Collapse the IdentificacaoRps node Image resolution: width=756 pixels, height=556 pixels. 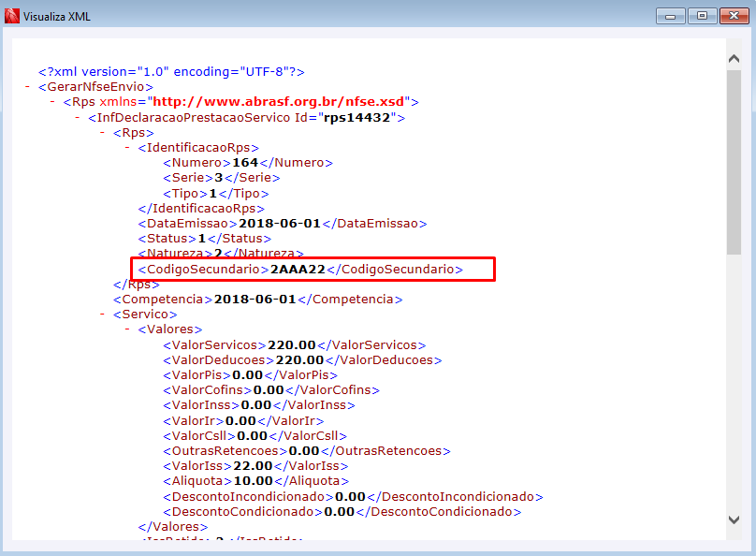click(127, 147)
